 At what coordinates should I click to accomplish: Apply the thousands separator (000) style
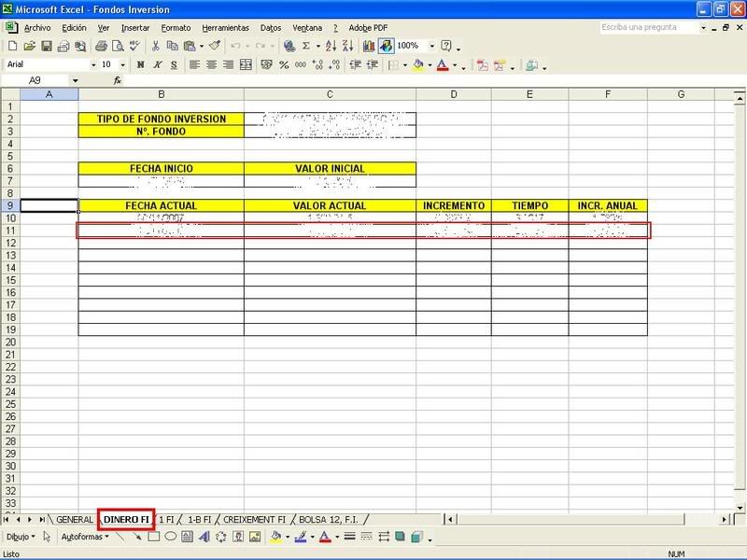coord(301,64)
